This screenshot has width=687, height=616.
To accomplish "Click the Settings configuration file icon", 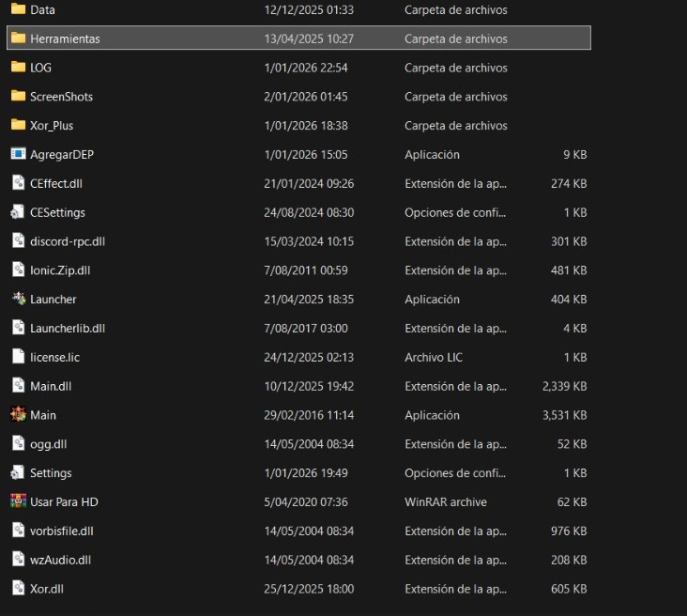I will tap(18, 472).
